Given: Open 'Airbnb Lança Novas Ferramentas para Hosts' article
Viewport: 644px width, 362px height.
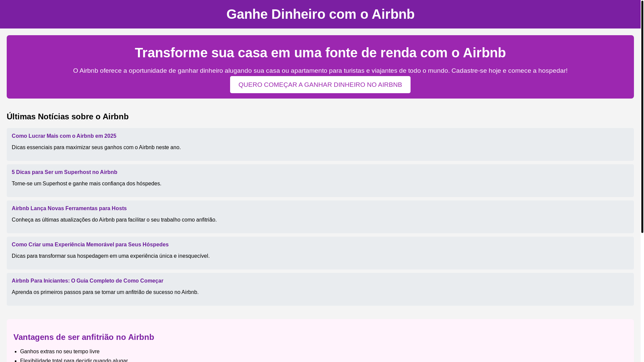Looking at the screenshot, I should click(69, 208).
